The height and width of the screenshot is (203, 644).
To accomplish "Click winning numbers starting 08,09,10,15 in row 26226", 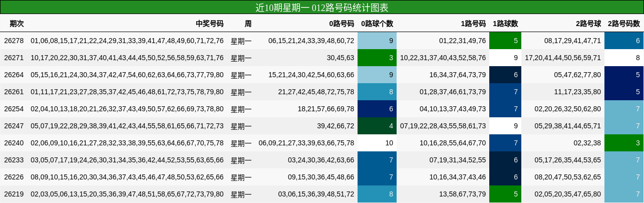I will (x=127, y=177).
